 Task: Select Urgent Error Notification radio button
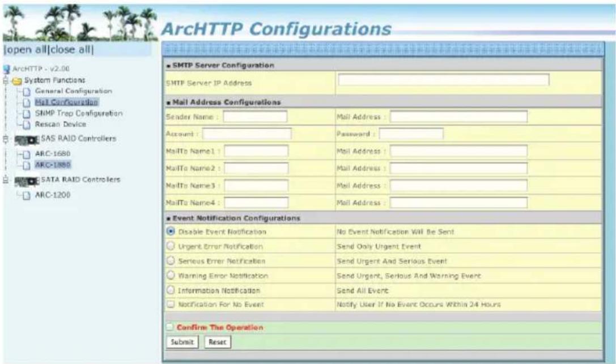[x=171, y=246]
